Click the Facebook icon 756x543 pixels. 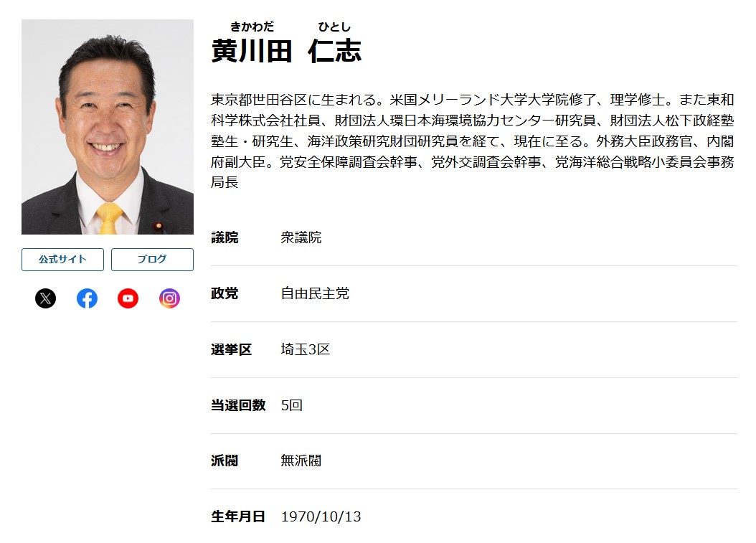tap(87, 298)
